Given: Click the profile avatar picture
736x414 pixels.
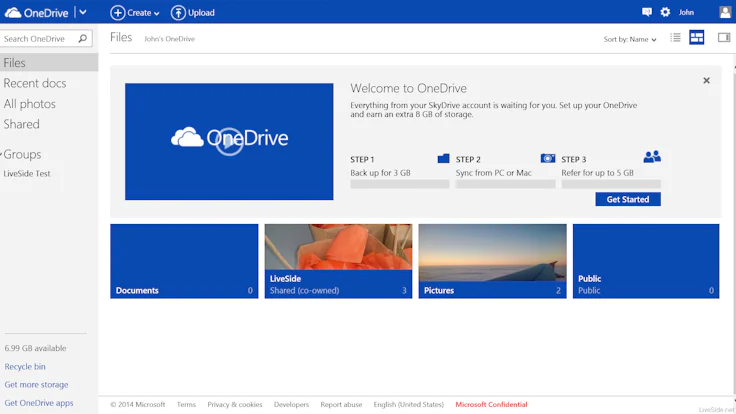Looking at the screenshot, I should pos(725,12).
